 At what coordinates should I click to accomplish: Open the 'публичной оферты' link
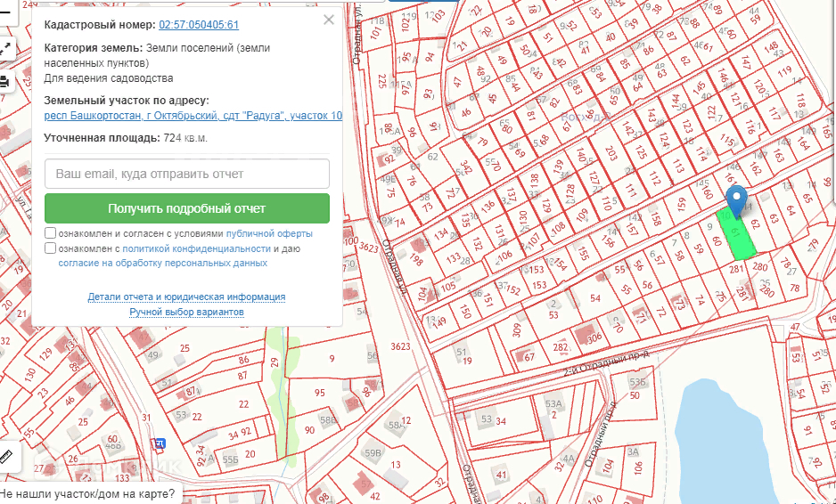click(269, 233)
